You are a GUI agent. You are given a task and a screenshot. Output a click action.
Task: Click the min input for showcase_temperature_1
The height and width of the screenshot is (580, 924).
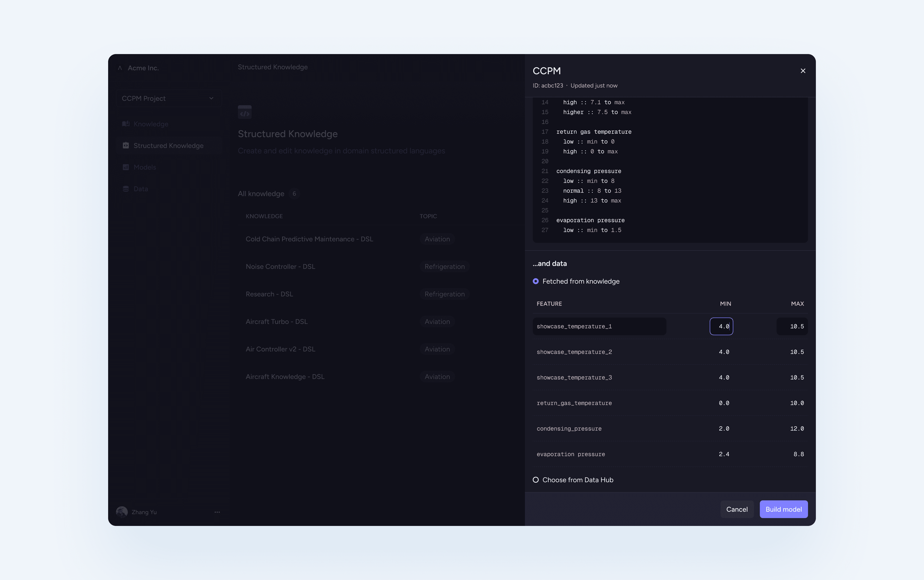(x=721, y=326)
